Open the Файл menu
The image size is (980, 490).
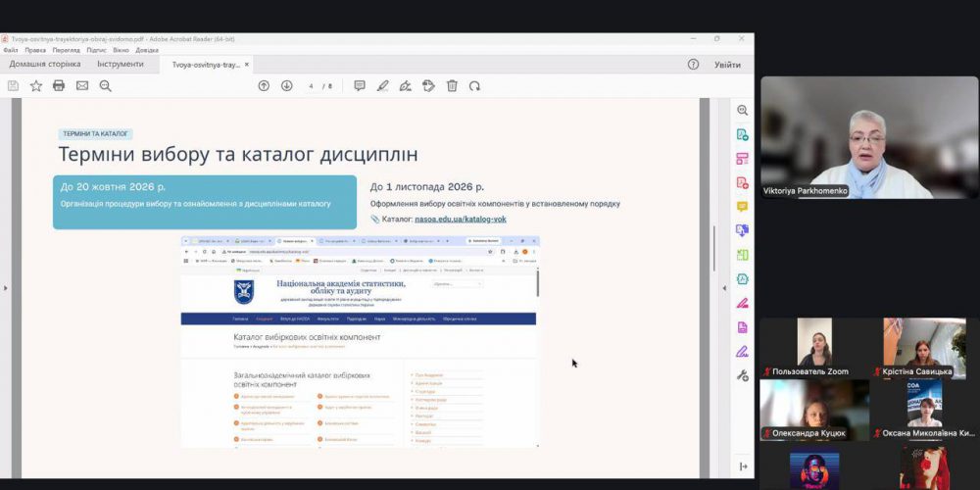point(11,50)
